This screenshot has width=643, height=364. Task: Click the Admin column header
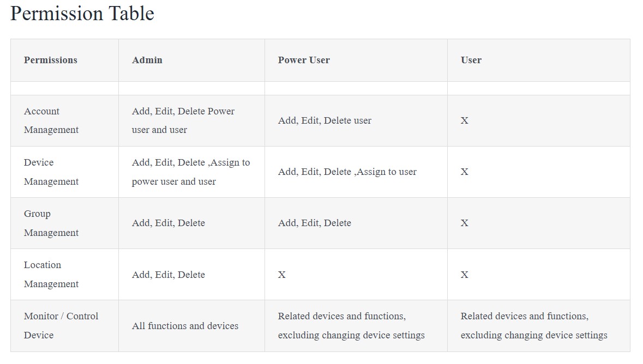click(x=147, y=60)
